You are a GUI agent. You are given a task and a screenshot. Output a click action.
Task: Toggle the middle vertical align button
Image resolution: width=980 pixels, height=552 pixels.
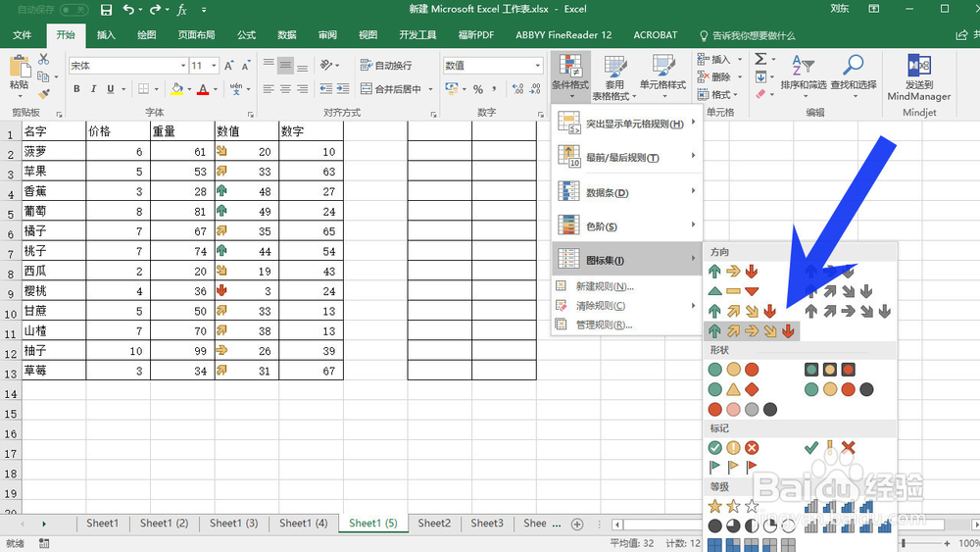click(285, 66)
